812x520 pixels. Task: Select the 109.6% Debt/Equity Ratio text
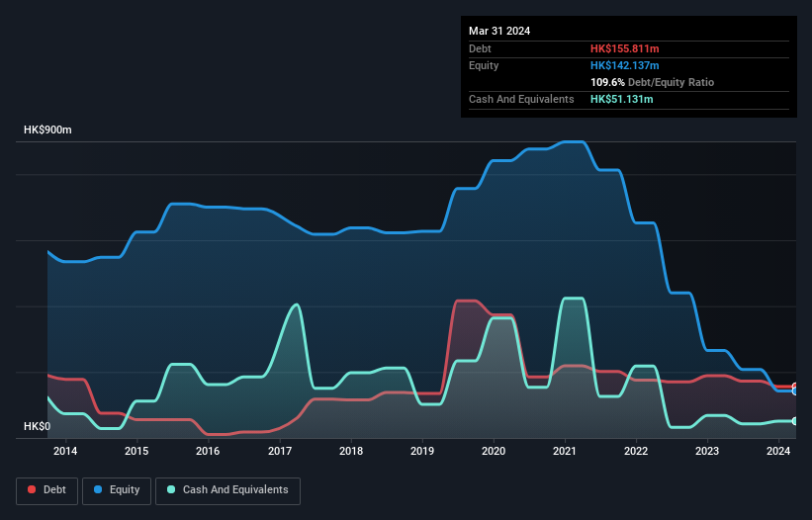(x=652, y=82)
